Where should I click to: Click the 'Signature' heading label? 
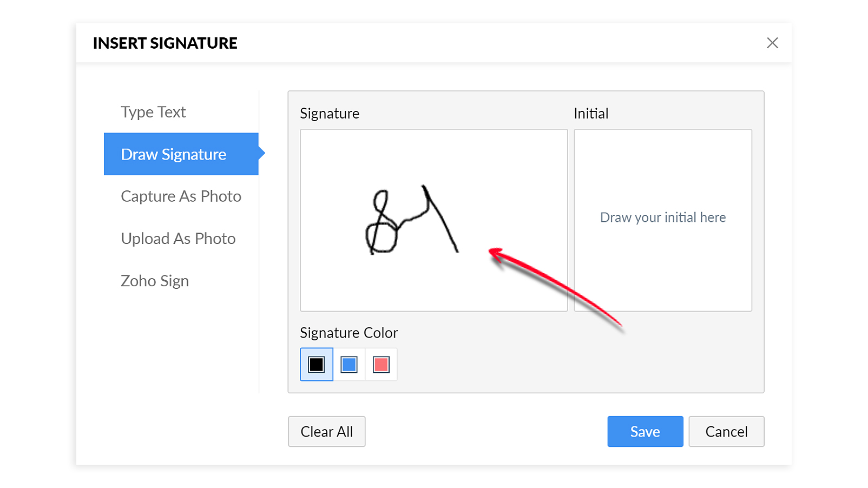pyautogui.click(x=330, y=114)
